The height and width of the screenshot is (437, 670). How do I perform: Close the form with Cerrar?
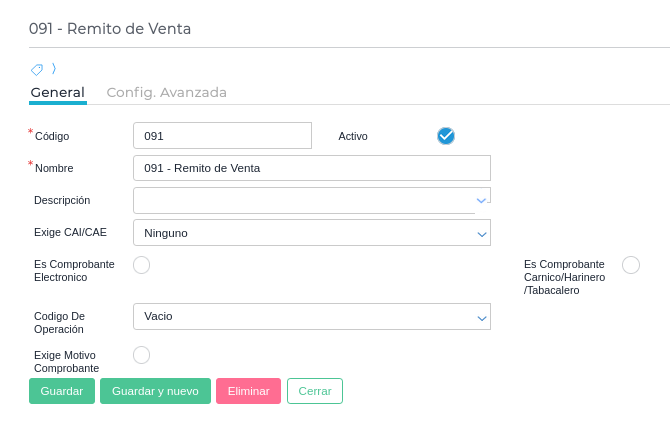coord(315,391)
